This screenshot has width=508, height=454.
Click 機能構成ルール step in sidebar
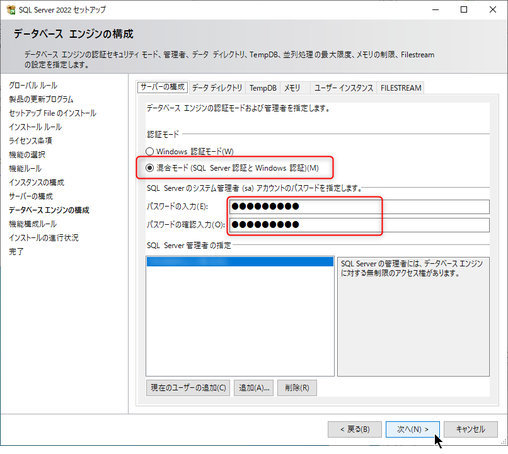[33, 224]
